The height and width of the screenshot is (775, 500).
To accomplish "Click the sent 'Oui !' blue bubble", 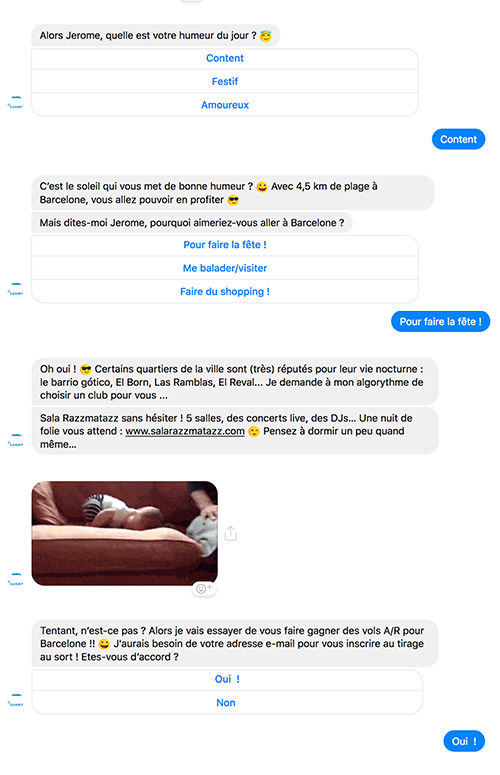I will click(x=464, y=741).
